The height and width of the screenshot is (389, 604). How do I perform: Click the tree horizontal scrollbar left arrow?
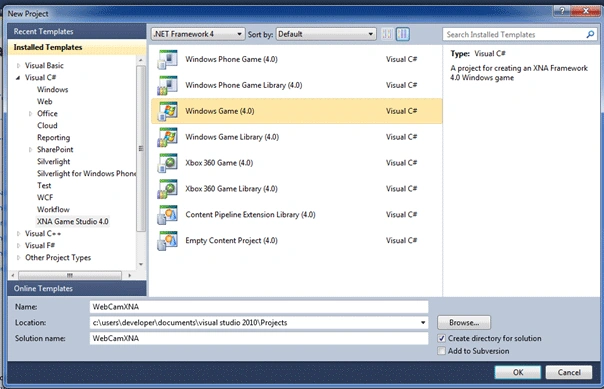coord(13,275)
